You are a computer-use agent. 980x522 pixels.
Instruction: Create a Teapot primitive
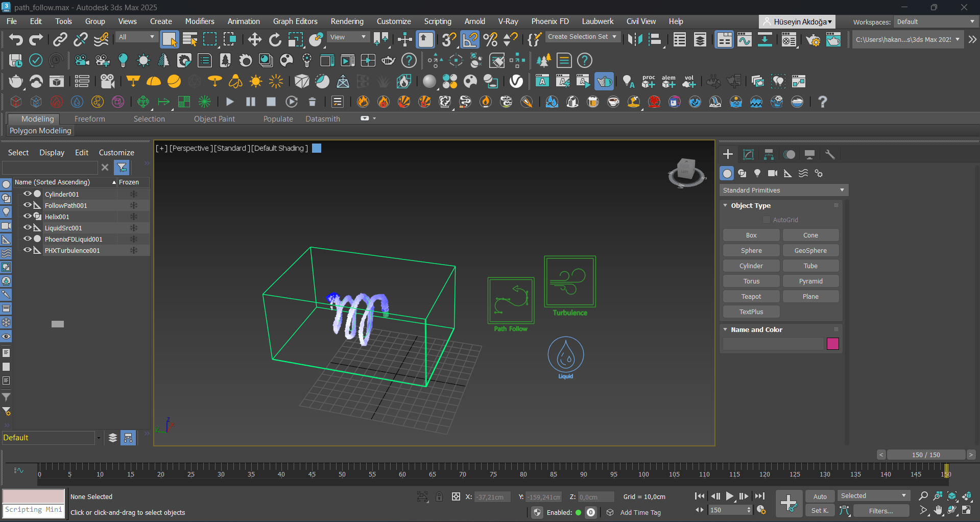(x=751, y=296)
